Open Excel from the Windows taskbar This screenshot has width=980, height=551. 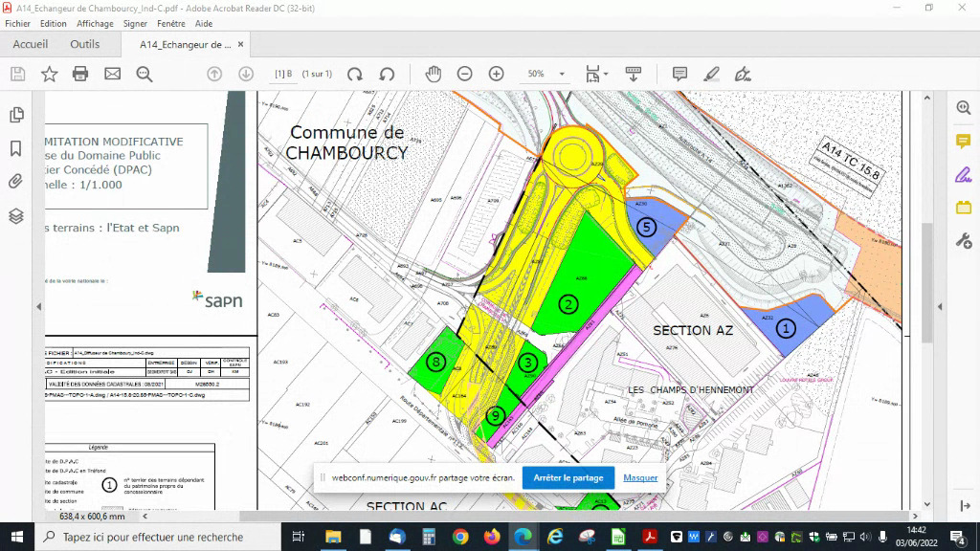(x=617, y=537)
